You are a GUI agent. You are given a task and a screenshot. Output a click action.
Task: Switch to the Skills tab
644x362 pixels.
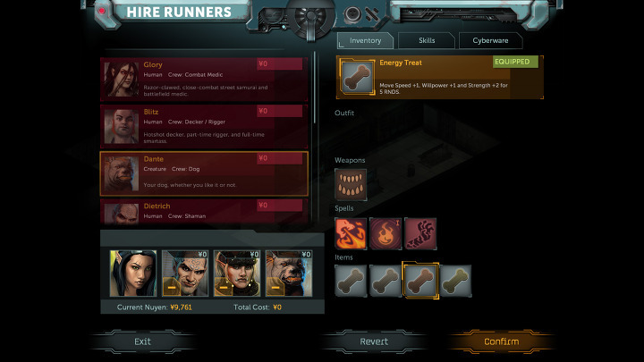427,40
